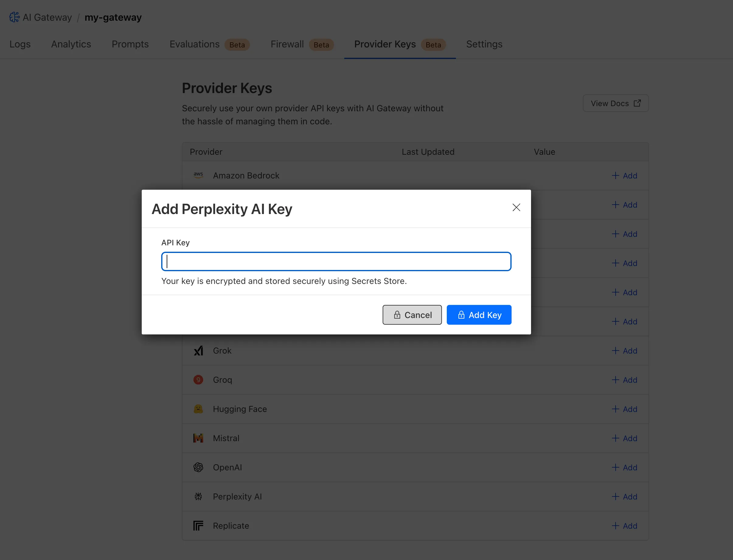This screenshot has width=733, height=560.
Task: Switch to the Logs tab
Action: click(20, 44)
